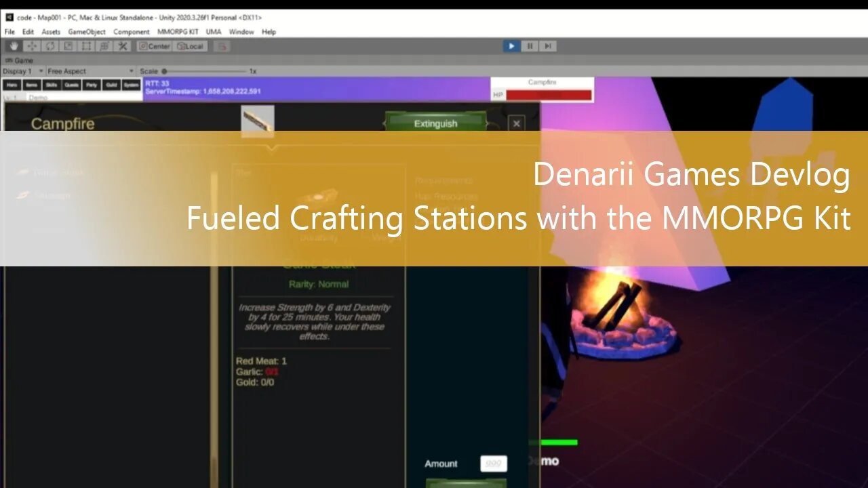
Task: Open the Items panel button
Action: [x=31, y=85]
